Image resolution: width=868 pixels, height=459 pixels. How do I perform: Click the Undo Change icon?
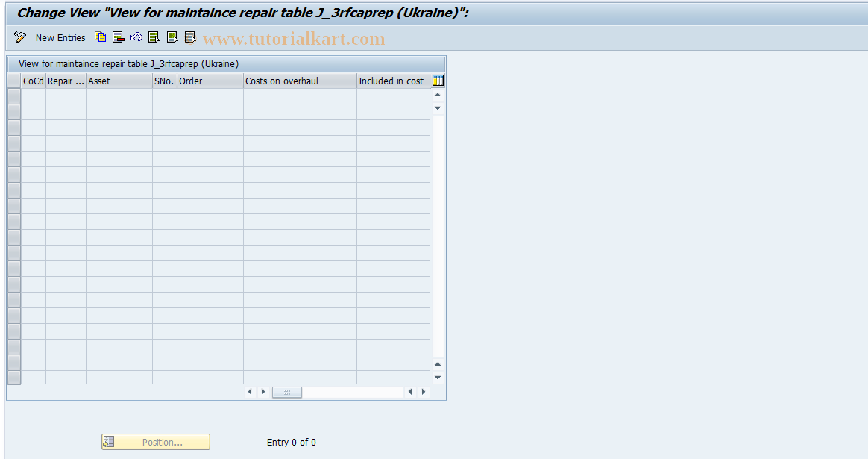coord(136,37)
